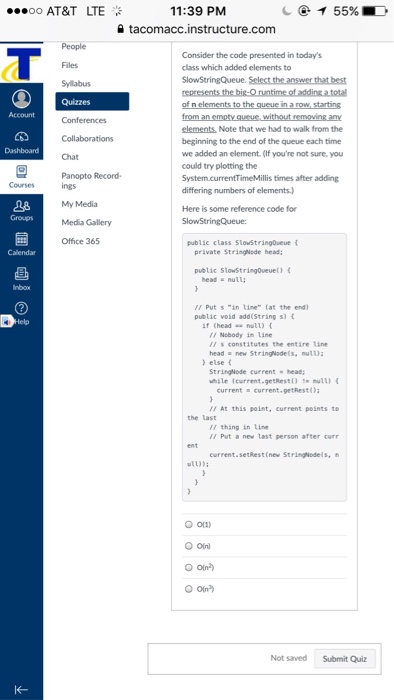Screen dimensions: 394x700
Task: Collapse the global navigation arrow
Action: pyautogui.click(x=21, y=689)
